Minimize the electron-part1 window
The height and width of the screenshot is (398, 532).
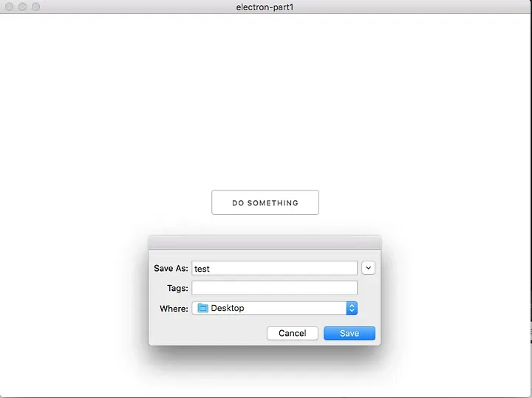[22, 7]
